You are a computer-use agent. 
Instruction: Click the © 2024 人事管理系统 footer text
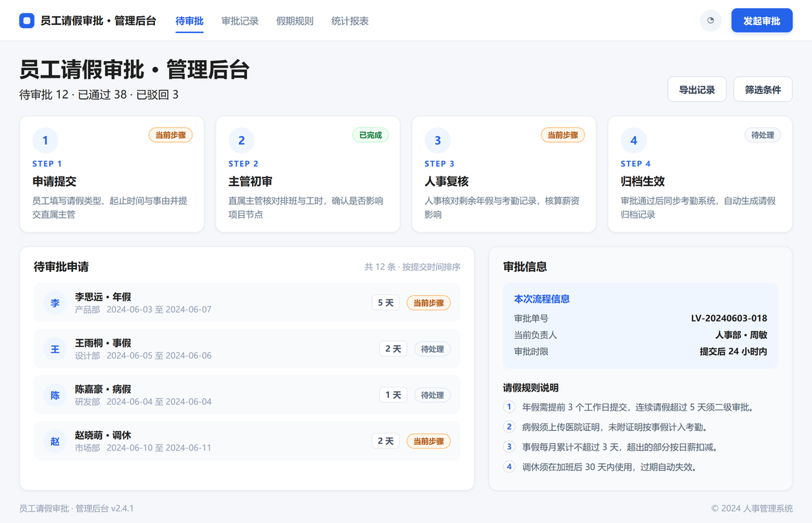pyautogui.click(x=752, y=508)
